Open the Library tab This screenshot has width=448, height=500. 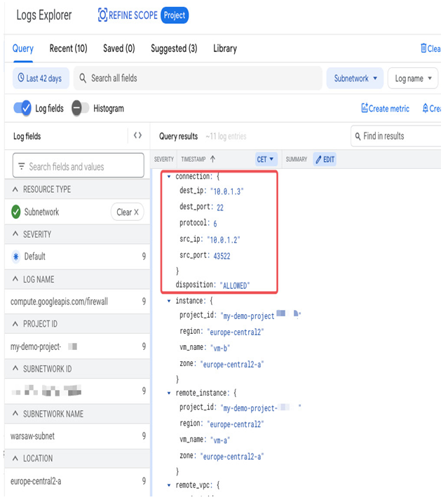pyautogui.click(x=225, y=48)
